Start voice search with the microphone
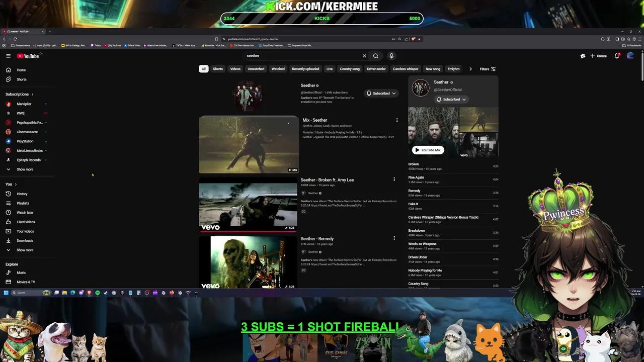The width and height of the screenshot is (644, 362). pos(391,56)
